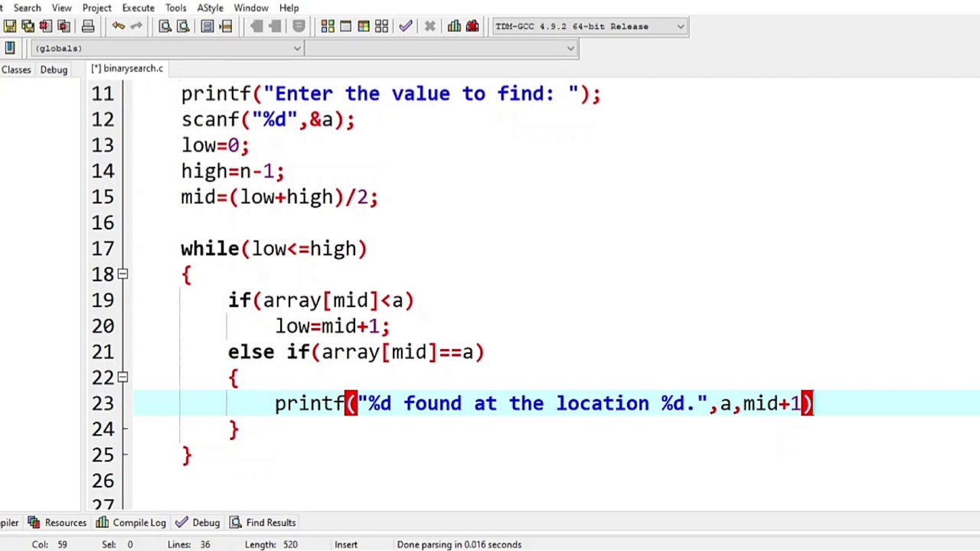Click the Save file icon

[x=10, y=26]
